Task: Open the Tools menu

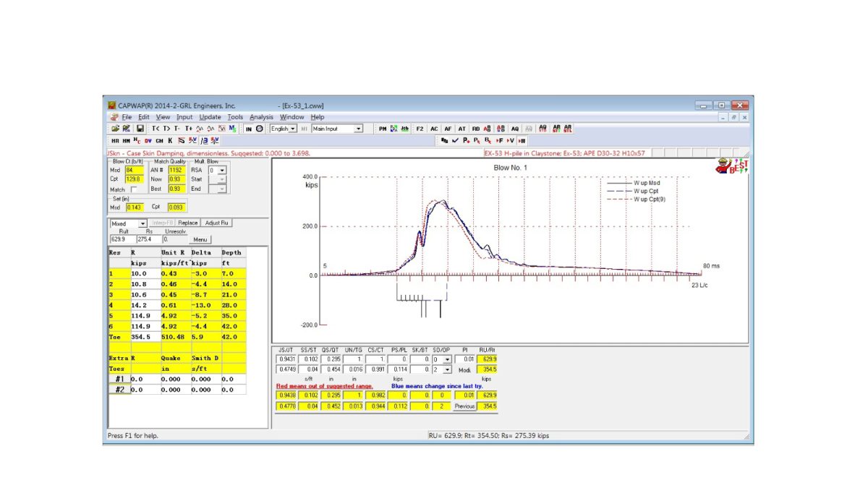Action: (235, 117)
